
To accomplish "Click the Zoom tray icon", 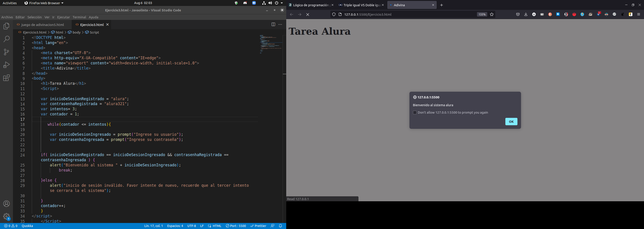I will point(254,3).
